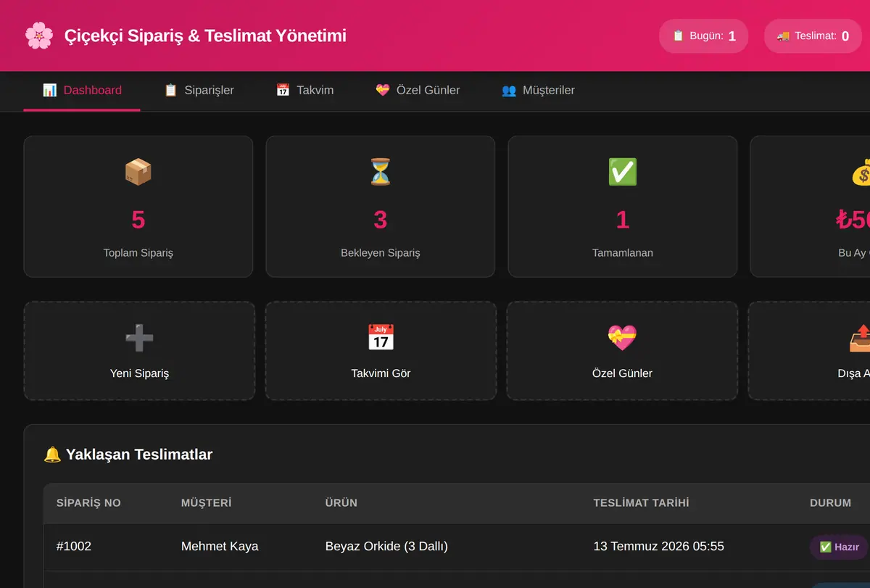
Task: Click the green checkmark icon above Tamamlanan
Action: coord(623,172)
